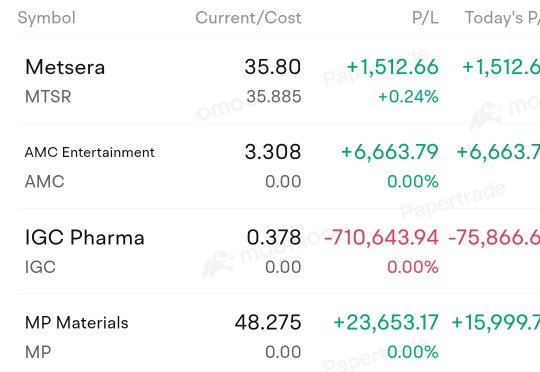The height and width of the screenshot is (372, 540).
Task: Open the AMC Entertainment position
Action: (278, 166)
